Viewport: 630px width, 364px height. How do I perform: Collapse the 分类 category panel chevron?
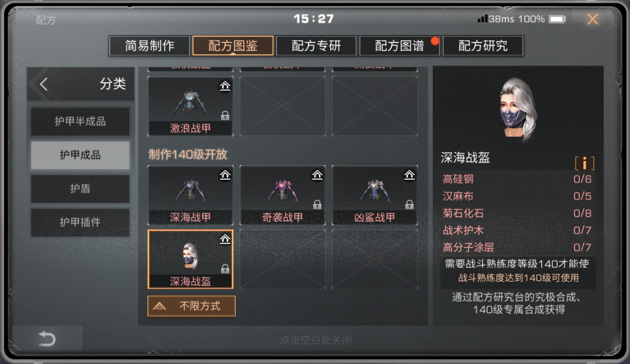[x=44, y=84]
